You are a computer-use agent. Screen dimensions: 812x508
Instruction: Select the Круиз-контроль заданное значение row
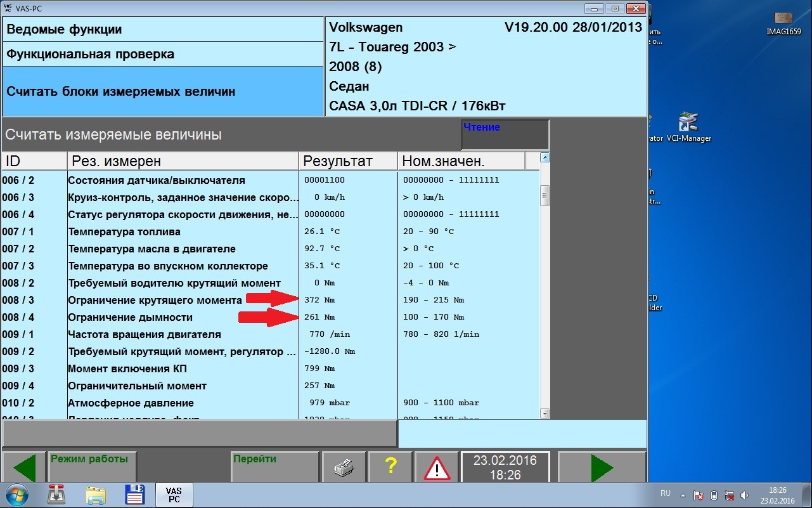pos(271,197)
